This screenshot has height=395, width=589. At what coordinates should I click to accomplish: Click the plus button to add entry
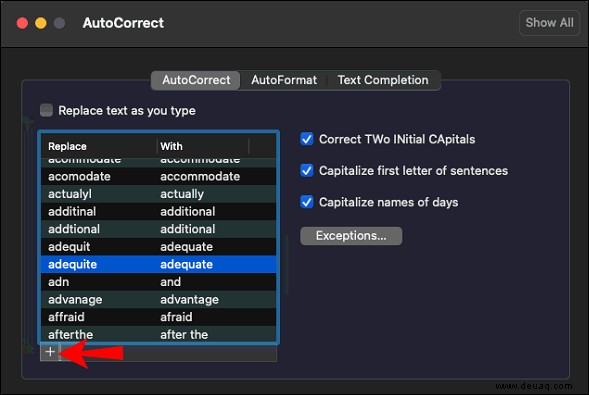[x=50, y=352]
